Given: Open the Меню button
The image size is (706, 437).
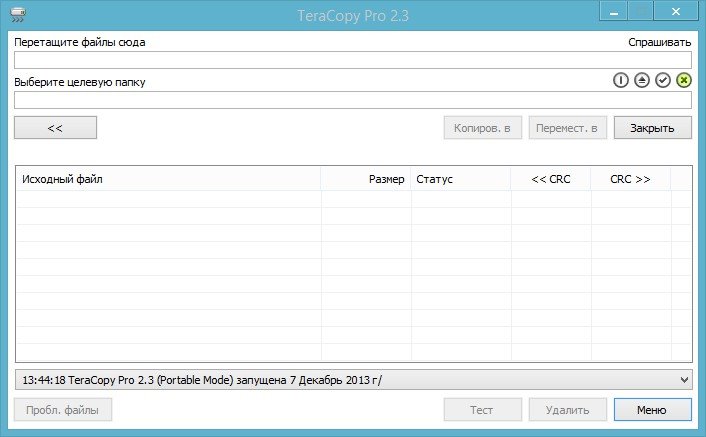Looking at the screenshot, I should (x=653, y=410).
